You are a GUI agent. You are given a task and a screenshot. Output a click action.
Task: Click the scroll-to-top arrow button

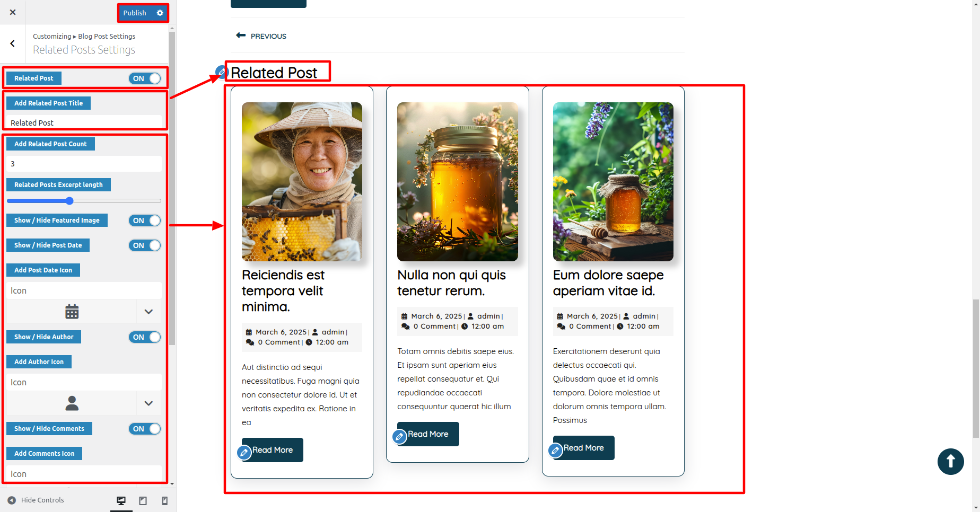(950, 462)
